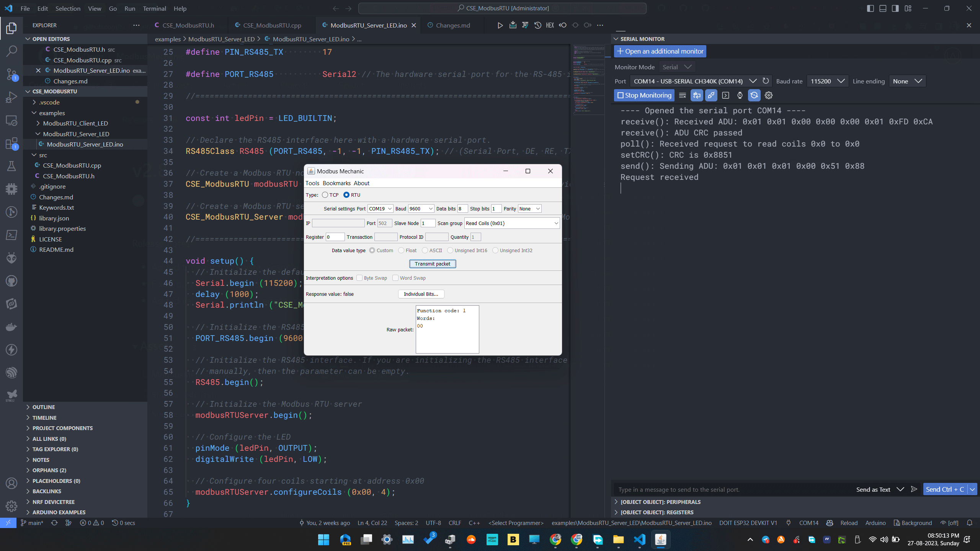Screen dimensions: 980x551
Task: Select Custom data value type
Action: point(372,250)
